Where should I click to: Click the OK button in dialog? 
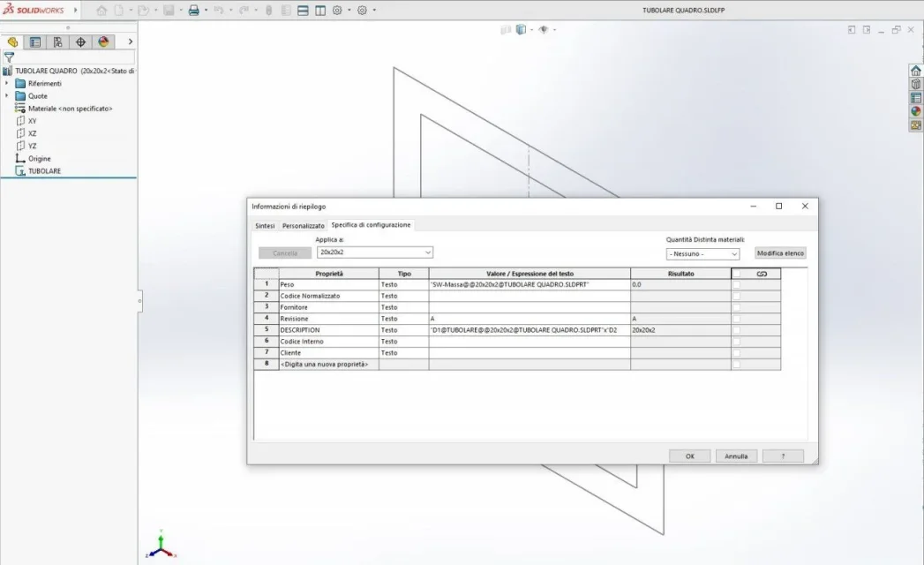click(689, 456)
